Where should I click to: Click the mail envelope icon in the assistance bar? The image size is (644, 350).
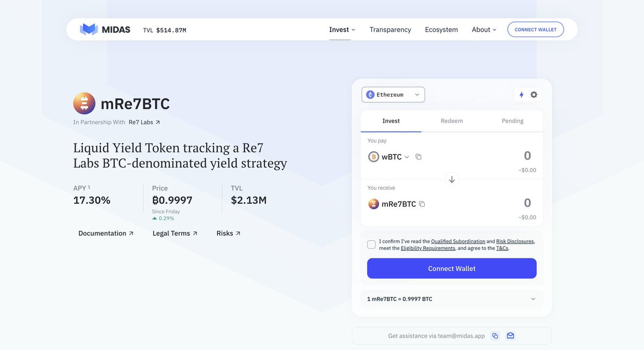510,336
